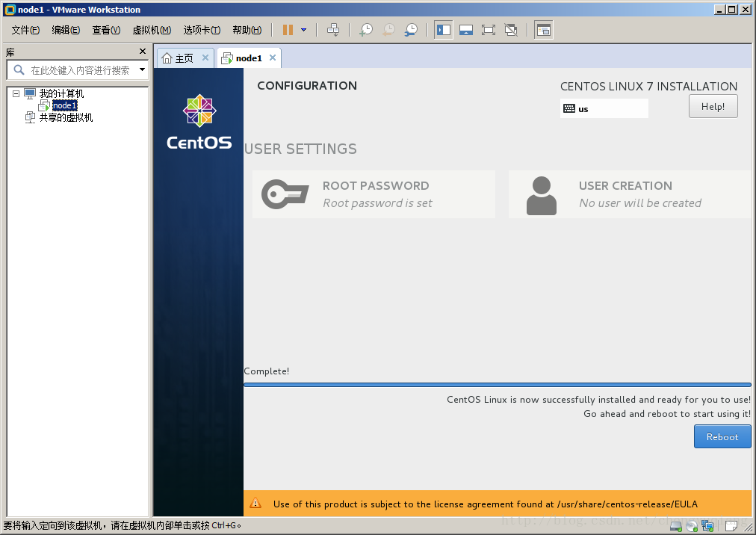756x535 pixels.
Task: Select the node1 tab
Action: point(249,58)
